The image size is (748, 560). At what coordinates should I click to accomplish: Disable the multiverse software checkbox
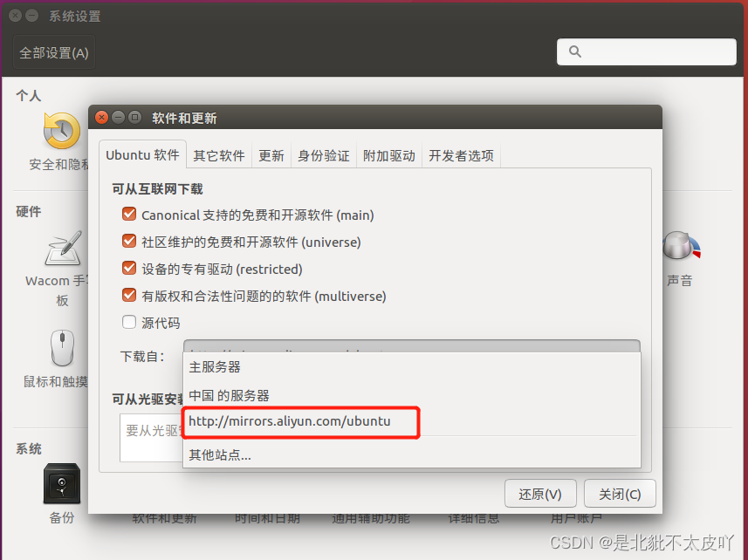(129, 295)
